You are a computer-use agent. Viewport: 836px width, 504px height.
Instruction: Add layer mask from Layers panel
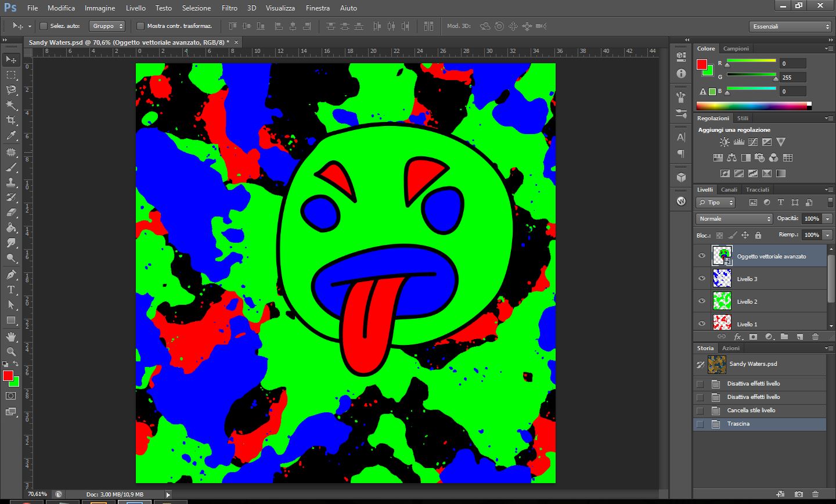[x=753, y=337]
